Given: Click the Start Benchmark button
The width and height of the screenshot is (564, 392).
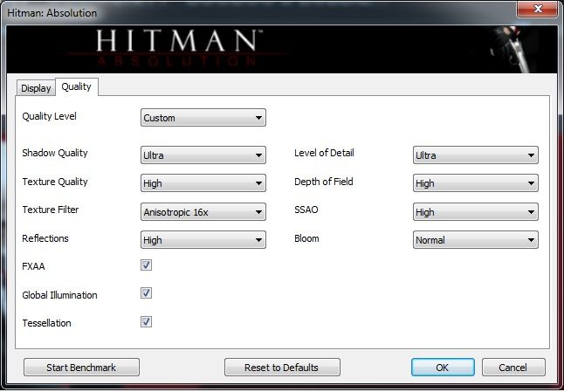Looking at the screenshot, I should click(81, 368).
